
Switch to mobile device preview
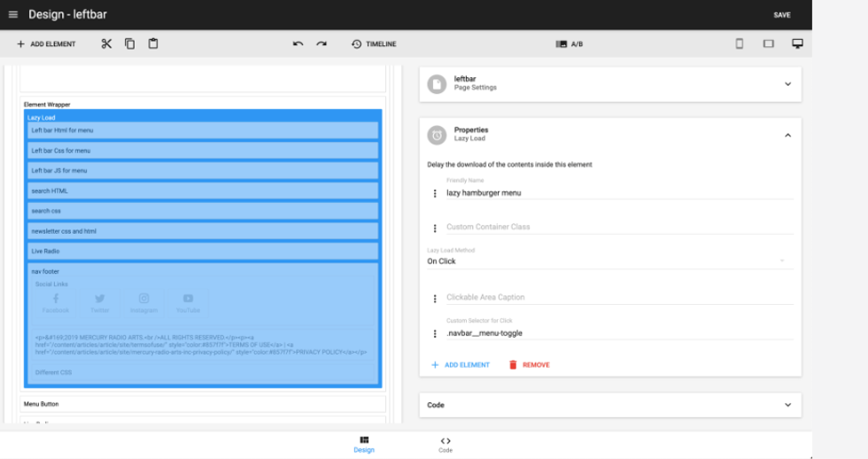click(740, 43)
